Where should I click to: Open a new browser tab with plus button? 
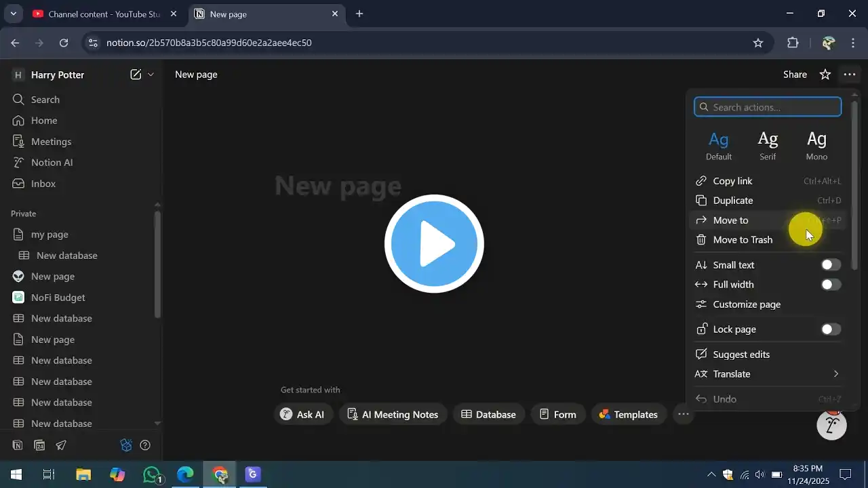point(359,14)
